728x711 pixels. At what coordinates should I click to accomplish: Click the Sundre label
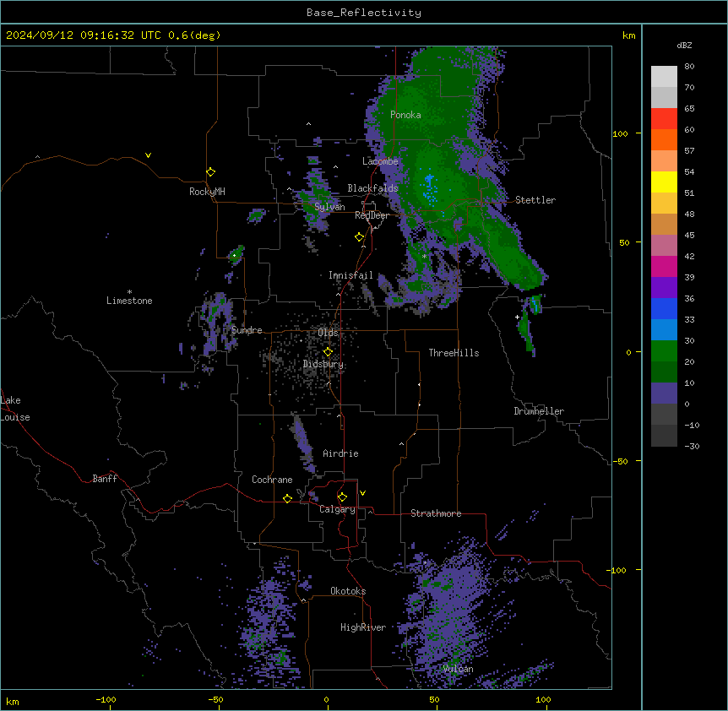(x=247, y=330)
